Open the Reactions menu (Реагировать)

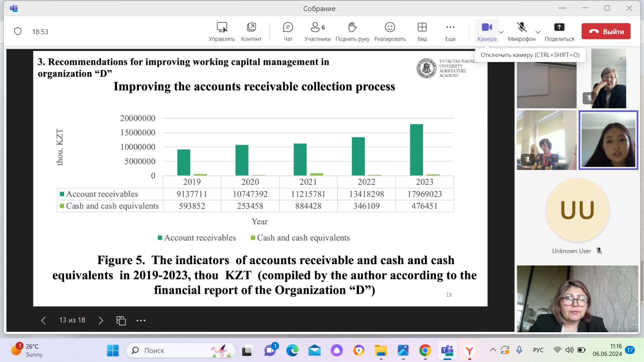pyautogui.click(x=389, y=31)
